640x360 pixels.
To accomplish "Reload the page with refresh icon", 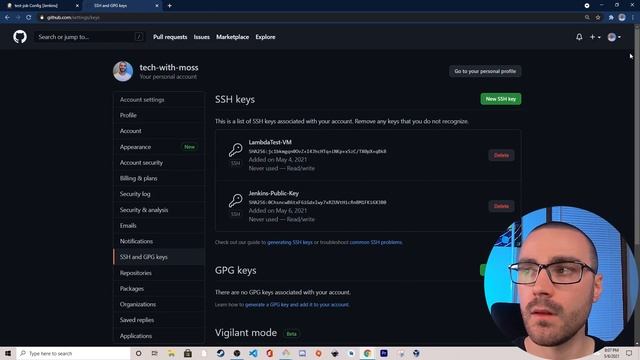I will tap(29, 17).
